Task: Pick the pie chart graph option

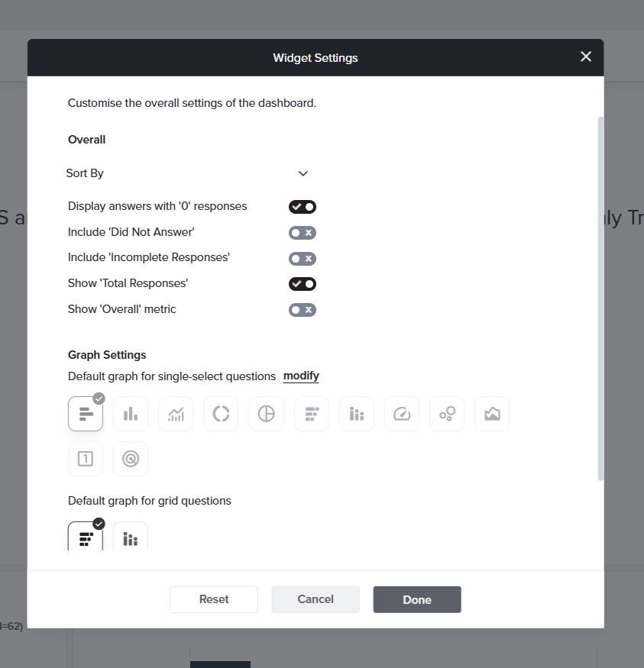Action: [x=266, y=414]
